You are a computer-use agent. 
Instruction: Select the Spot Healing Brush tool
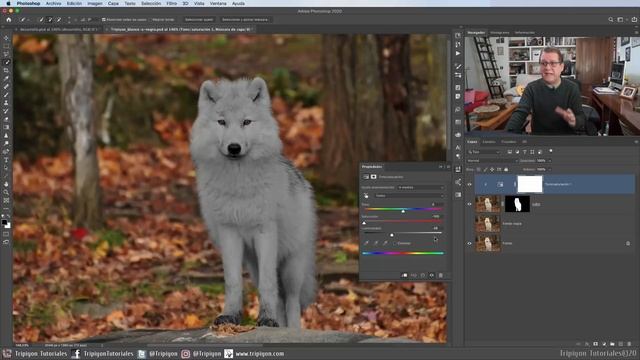pos(6,87)
